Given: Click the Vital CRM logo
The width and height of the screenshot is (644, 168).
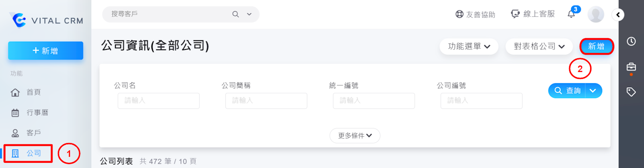Looking at the screenshot, I should [46, 20].
